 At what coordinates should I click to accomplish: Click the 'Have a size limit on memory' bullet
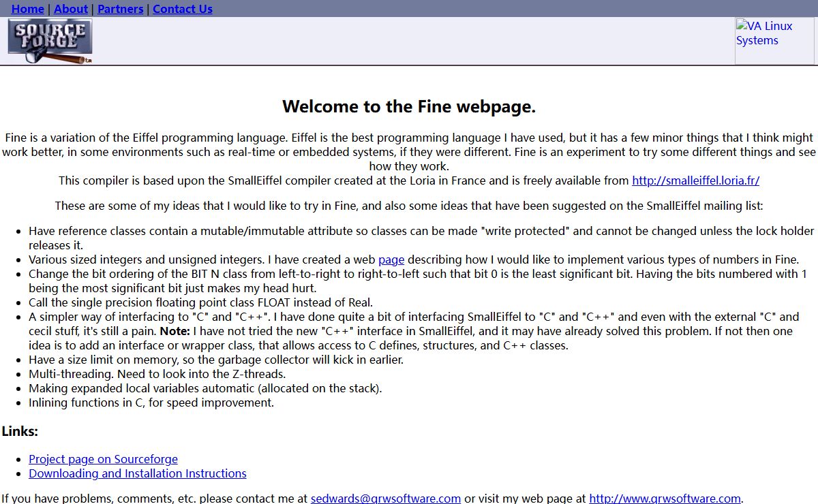216,360
